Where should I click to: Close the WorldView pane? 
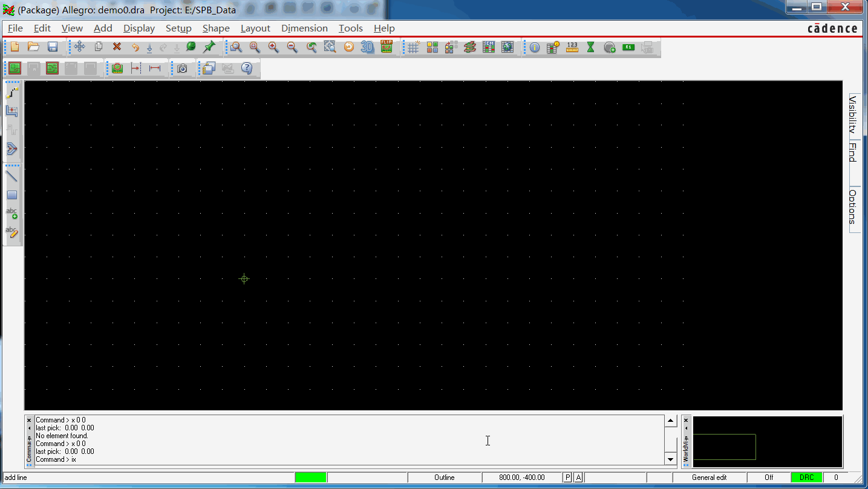coord(686,420)
